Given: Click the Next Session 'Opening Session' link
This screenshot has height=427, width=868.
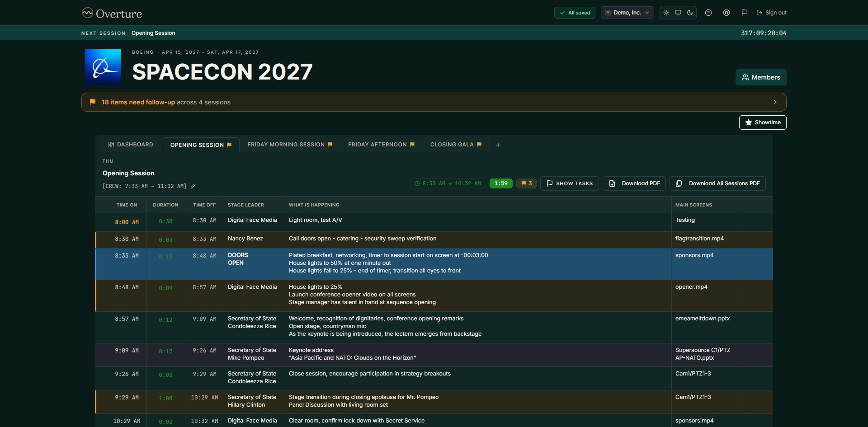Looking at the screenshot, I should click(153, 33).
